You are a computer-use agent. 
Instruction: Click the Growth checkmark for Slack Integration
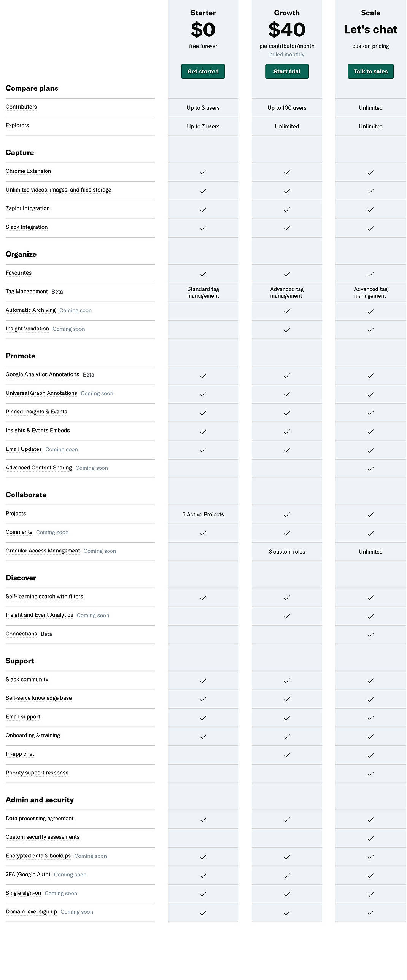pos(287,228)
